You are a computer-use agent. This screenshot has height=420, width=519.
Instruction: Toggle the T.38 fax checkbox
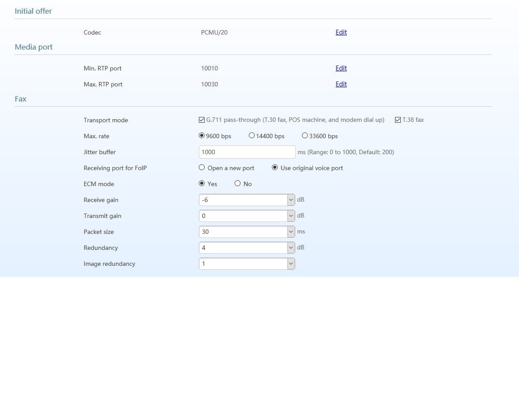click(398, 120)
